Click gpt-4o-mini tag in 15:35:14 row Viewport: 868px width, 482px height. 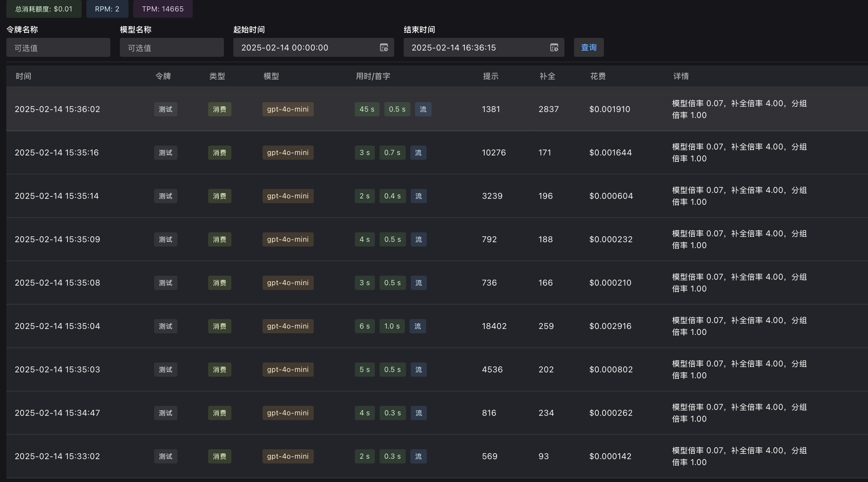288,196
